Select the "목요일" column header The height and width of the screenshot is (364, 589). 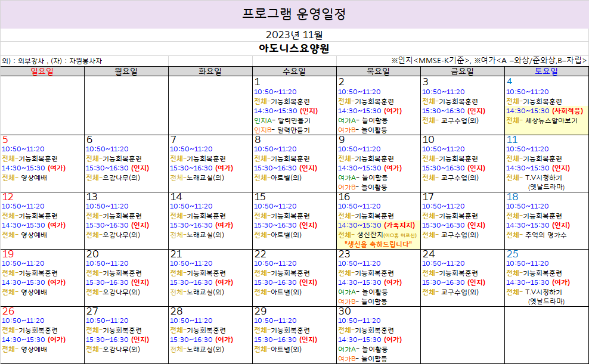[379, 71]
